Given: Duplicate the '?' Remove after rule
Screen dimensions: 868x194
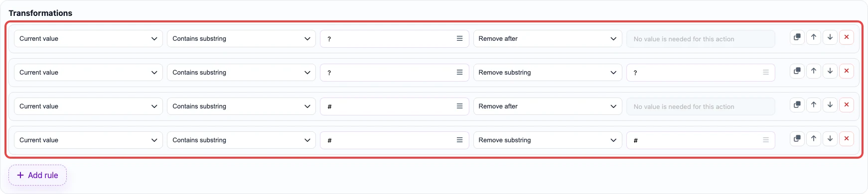Looking at the screenshot, I should [x=797, y=37].
